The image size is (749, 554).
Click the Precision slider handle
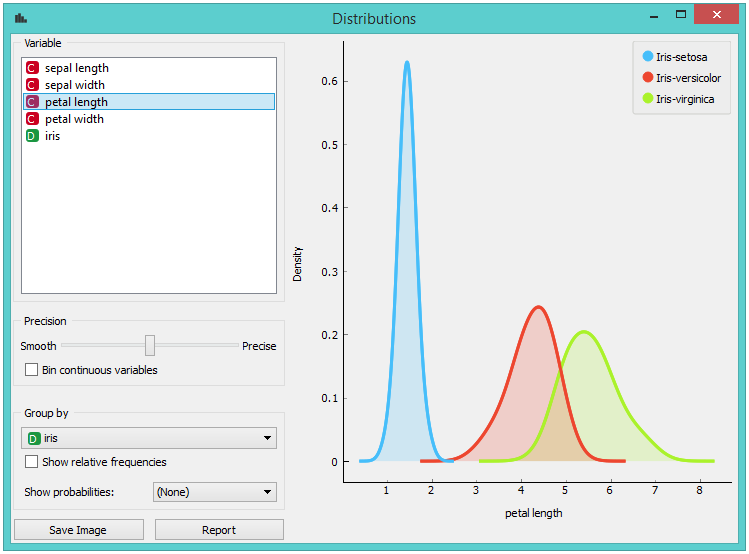pyautogui.click(x=150, y=345)
